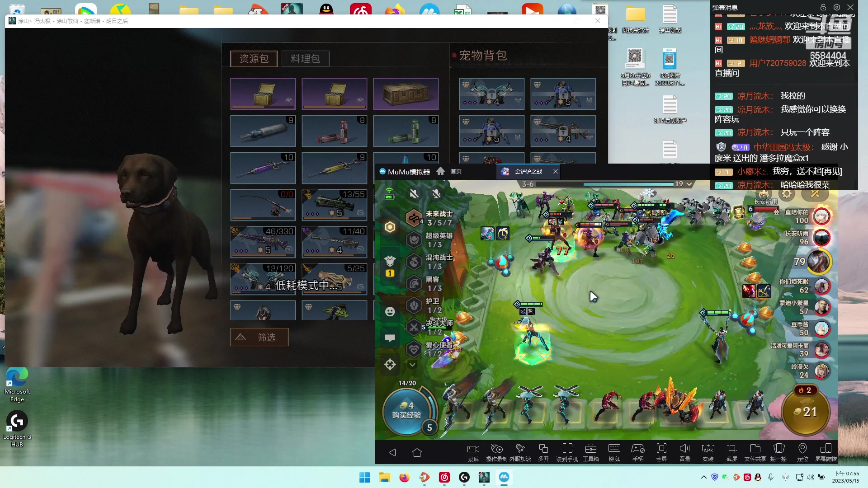Toggle the muted microphone icon in game

(436, 194)
